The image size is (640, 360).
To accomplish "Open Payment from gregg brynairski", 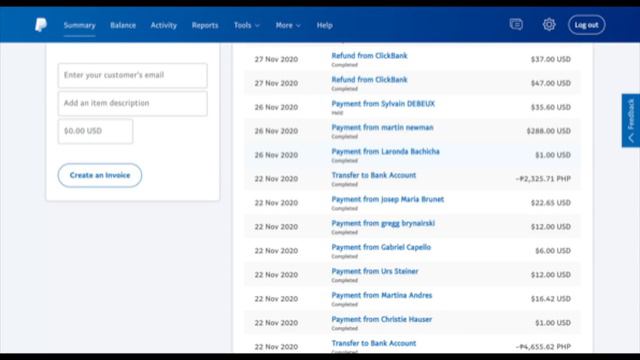I will [383, 223].
